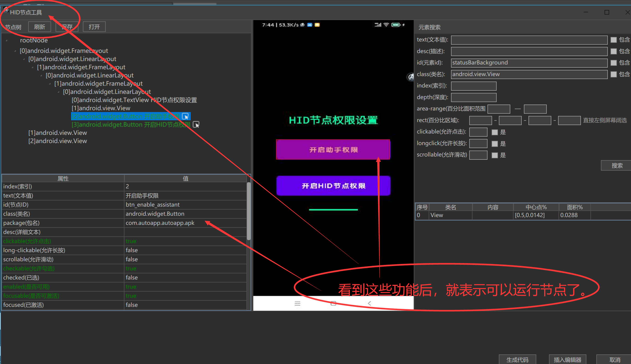Click the battery icon in phone status bar
Viewport: 631px width, 364px height.
396,25
